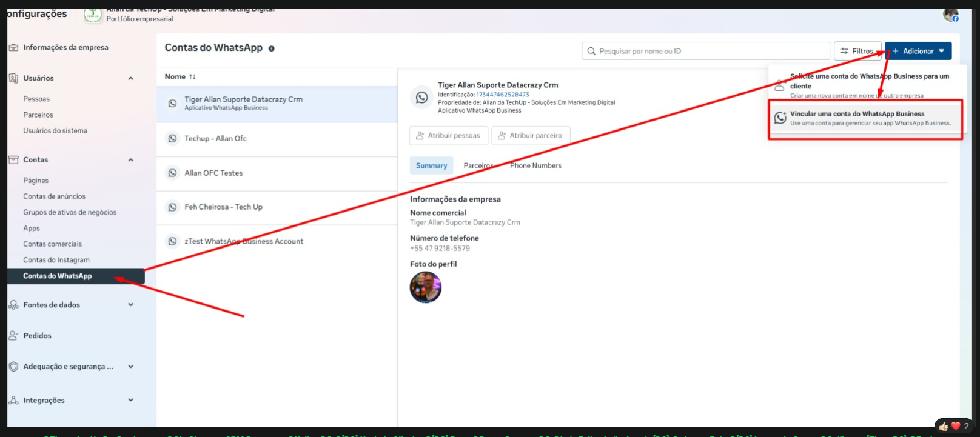
Task: Click WhatsApp icon of Tiger Allan list row
Action: point(172,104)
